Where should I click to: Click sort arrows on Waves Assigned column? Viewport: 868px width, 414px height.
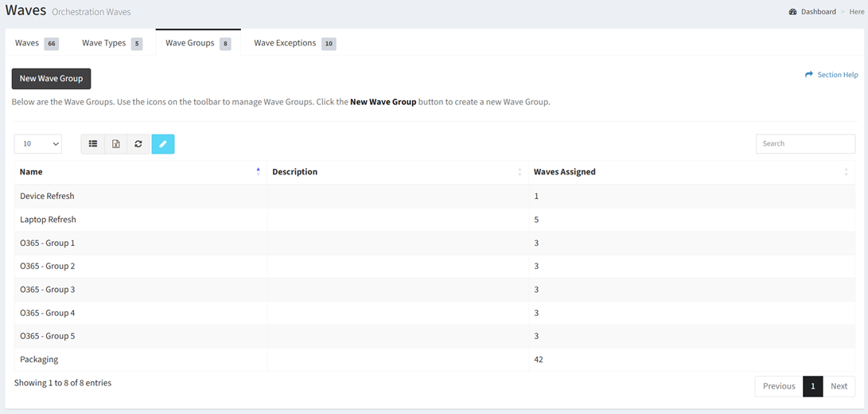[846, 172]
